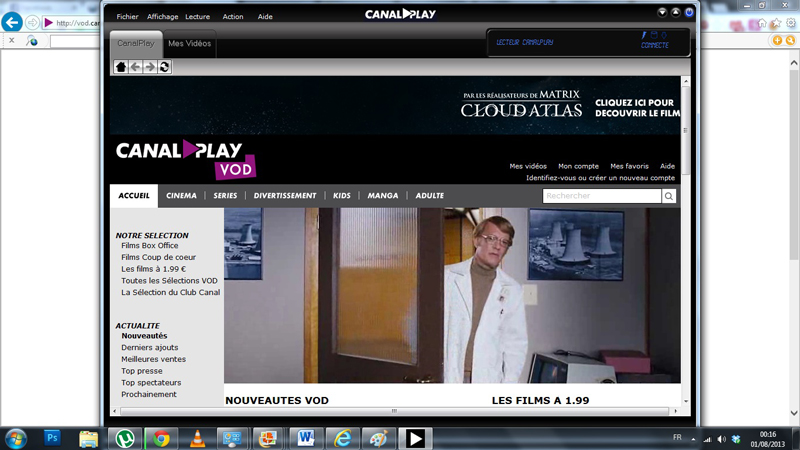
Task: Open the Mon compte link
Action: [578, 166]
